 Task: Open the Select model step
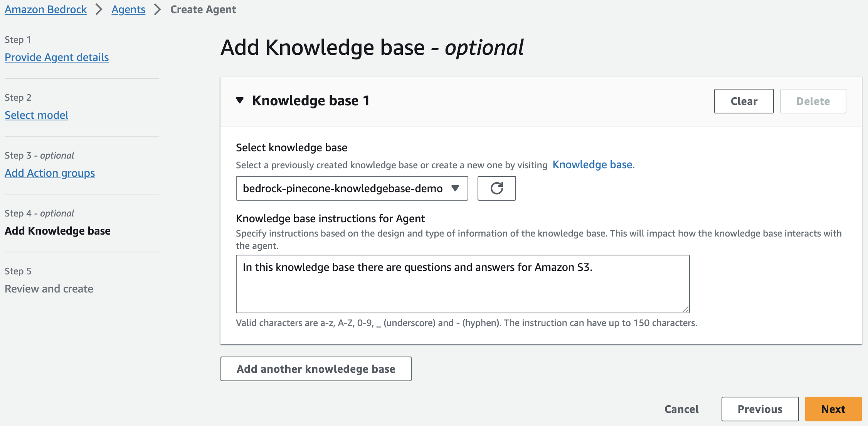click(36, 115)
